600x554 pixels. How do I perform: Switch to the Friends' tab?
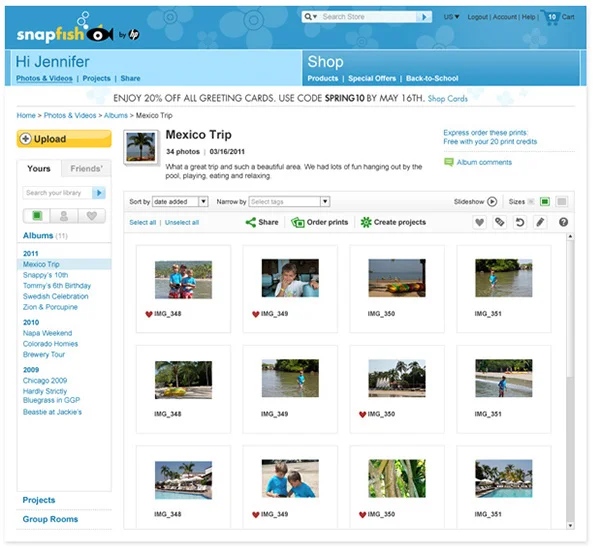[86, 169]
